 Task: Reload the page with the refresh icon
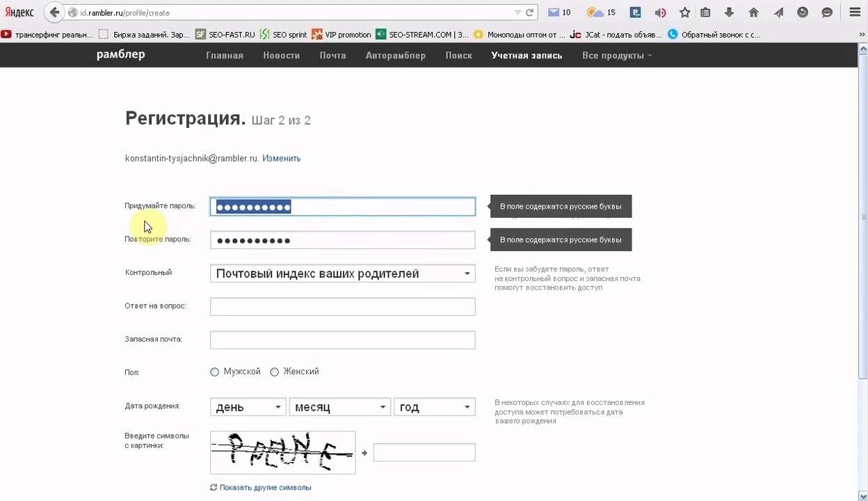tap(529, 13)
